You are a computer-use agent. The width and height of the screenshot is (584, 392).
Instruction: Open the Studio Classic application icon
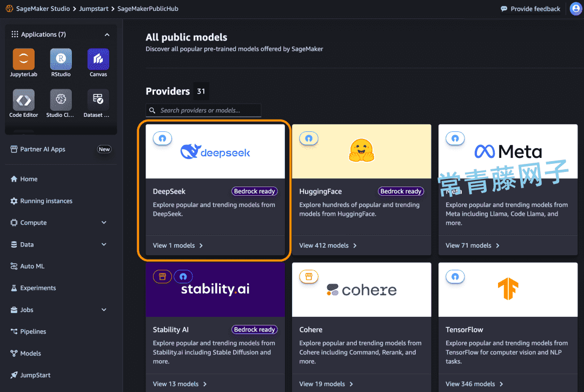pyautogui.click(x=61, y=100)
